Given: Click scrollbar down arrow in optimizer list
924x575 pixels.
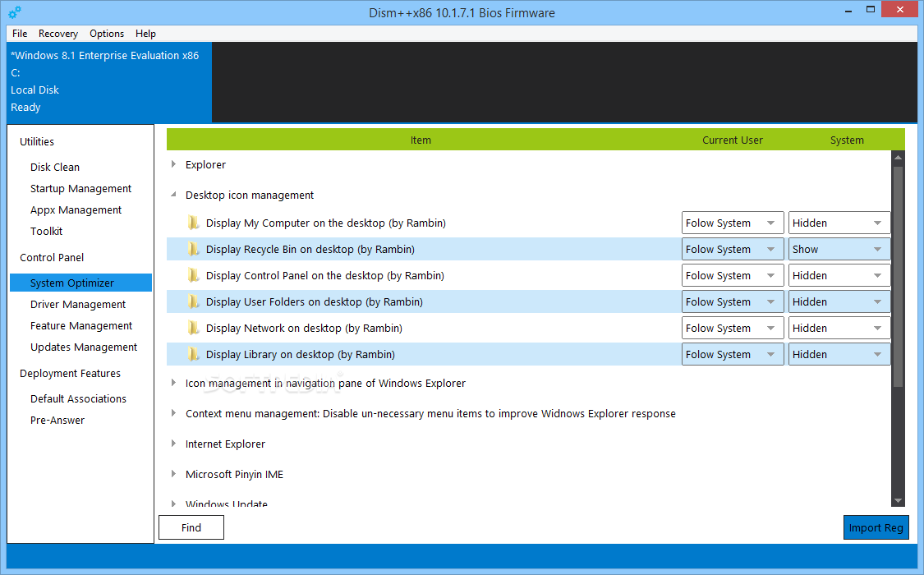Looking at the screenshot, I should click(898, 501).
